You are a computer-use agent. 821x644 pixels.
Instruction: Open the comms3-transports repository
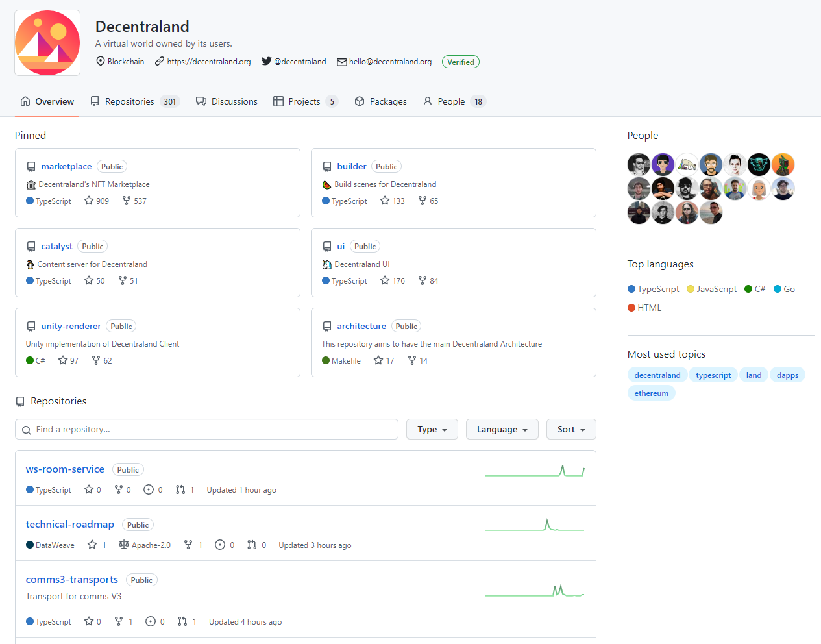pyautogui.click(x=72, y=579)
